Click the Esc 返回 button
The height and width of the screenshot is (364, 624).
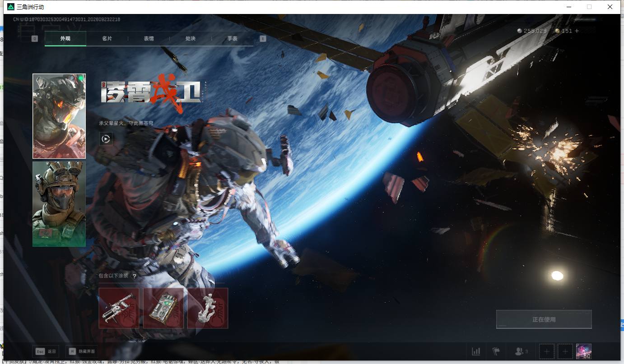tap(47, 351)
